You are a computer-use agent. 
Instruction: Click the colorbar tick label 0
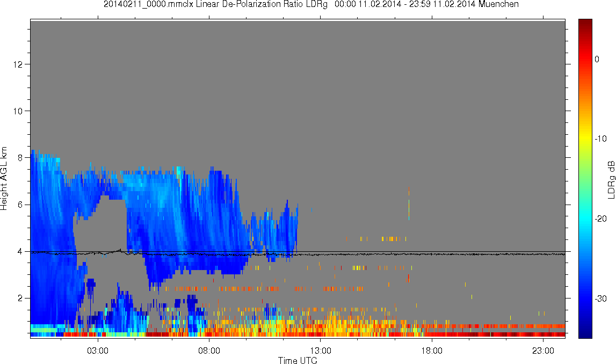tap(597, 59)
